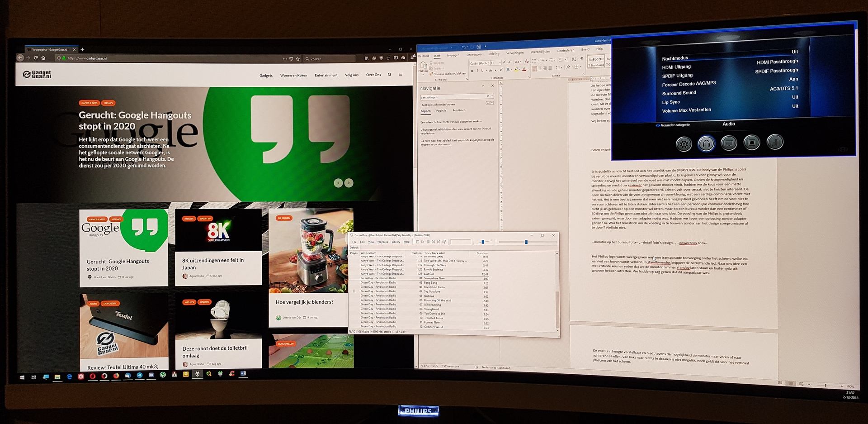868x424 pixels.
Task: Click the red font color icon in Word
Action: pyautogui.click(x=524, y=69)
